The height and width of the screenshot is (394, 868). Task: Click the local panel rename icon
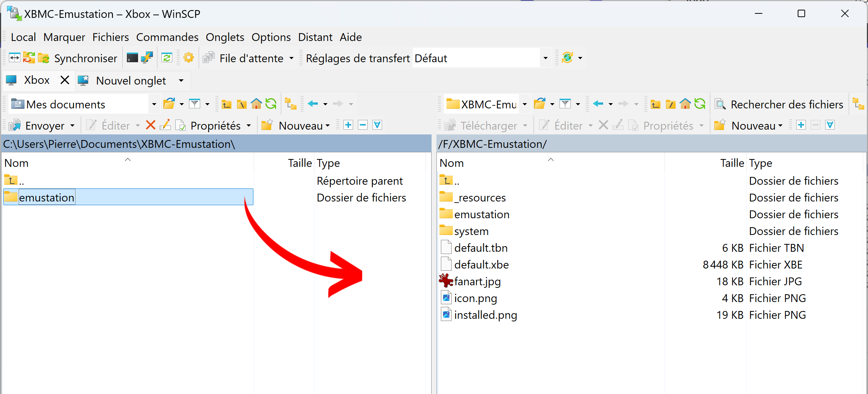[165, 125]
